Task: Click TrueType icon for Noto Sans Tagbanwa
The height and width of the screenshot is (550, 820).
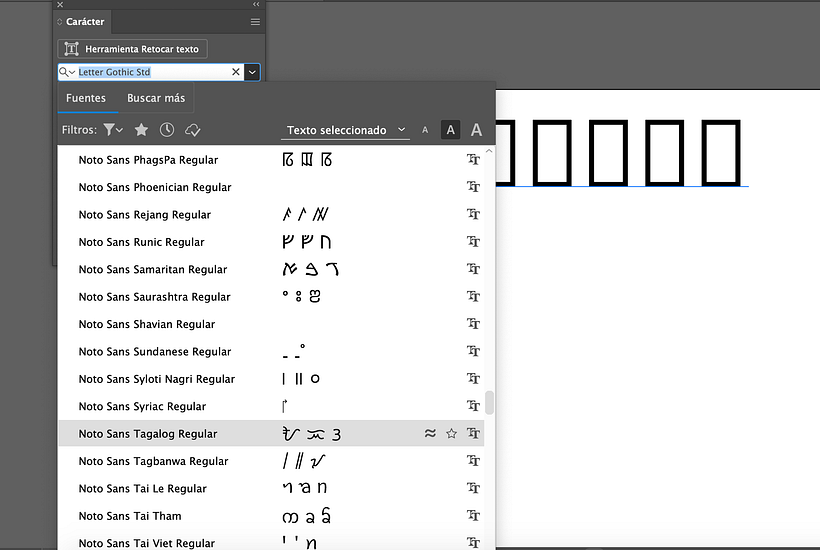Action: (473, 461)
